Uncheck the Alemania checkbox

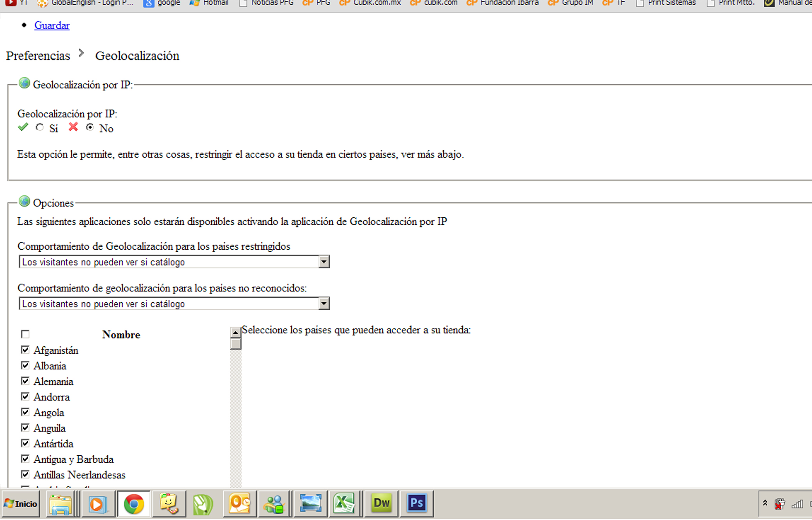point(25,381)
